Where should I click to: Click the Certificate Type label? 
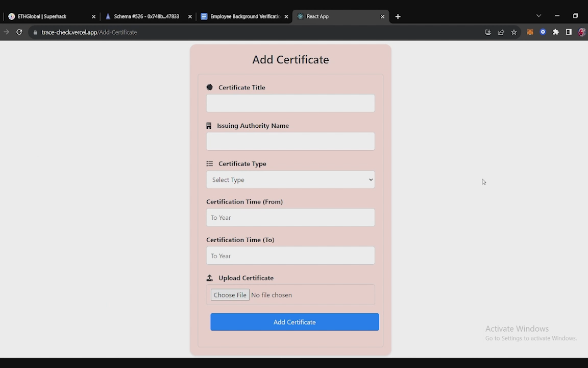coord(242,164)
